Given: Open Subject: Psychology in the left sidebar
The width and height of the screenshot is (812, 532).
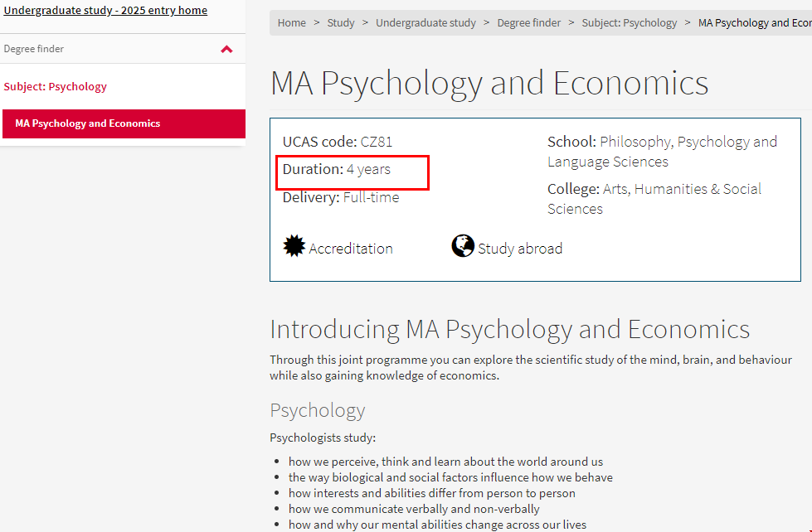Looking at the screenshot, I should coord(56,86).
